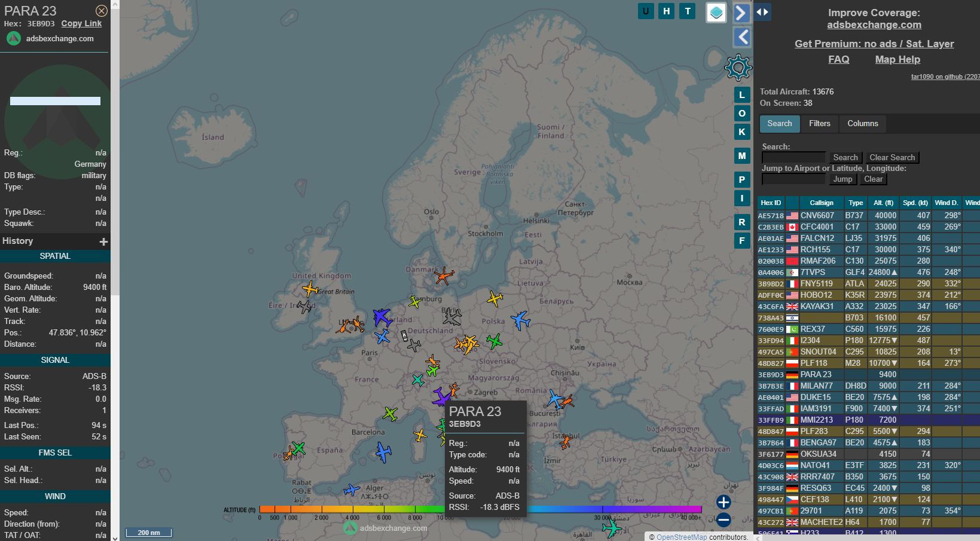Open Get Premium link
This screenshot has height=541, width=980.
(x=874, y=44)
